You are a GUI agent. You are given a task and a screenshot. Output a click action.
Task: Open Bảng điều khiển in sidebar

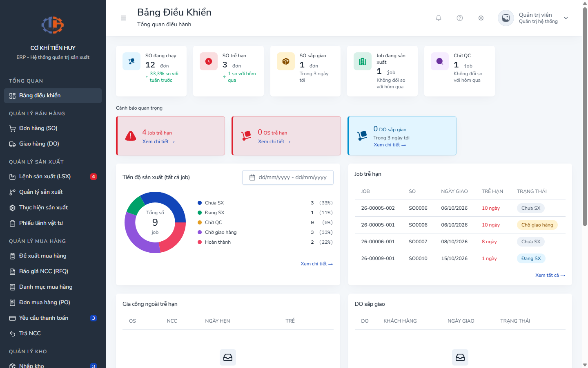(x=53, y=96)
